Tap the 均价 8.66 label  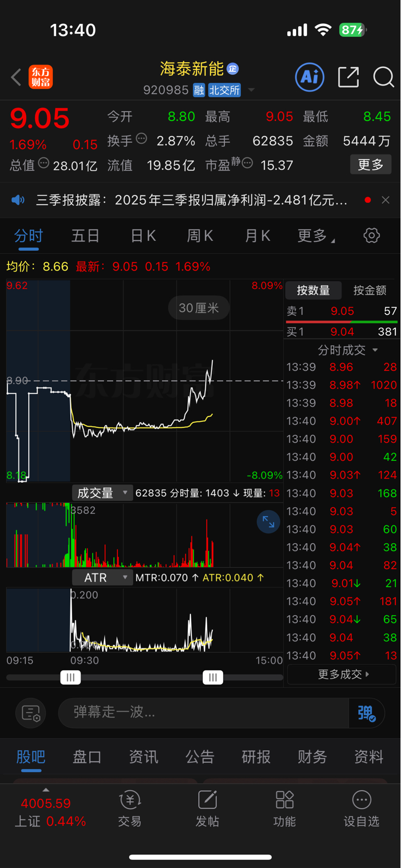pyautogui.click(x=37, y=267)
